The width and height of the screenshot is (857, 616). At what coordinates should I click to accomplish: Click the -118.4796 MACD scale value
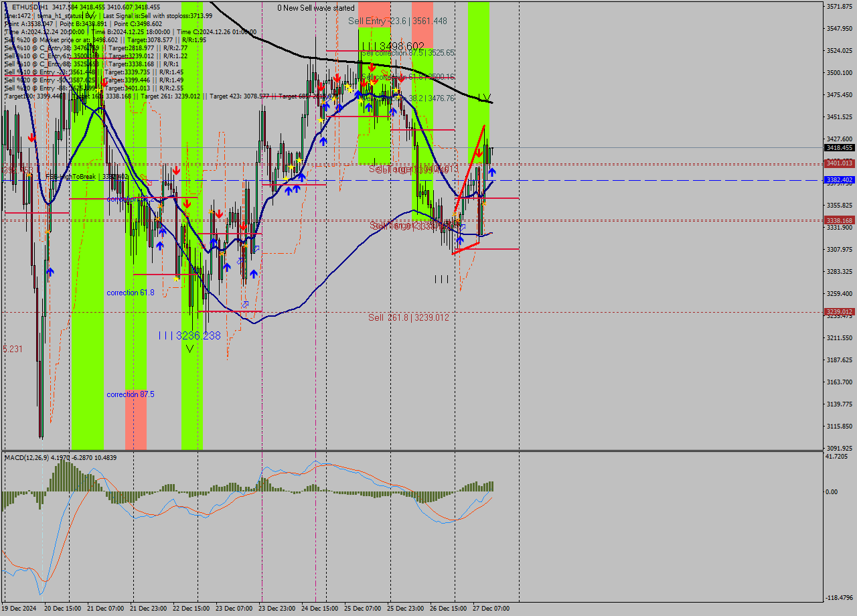coord(840,597)
